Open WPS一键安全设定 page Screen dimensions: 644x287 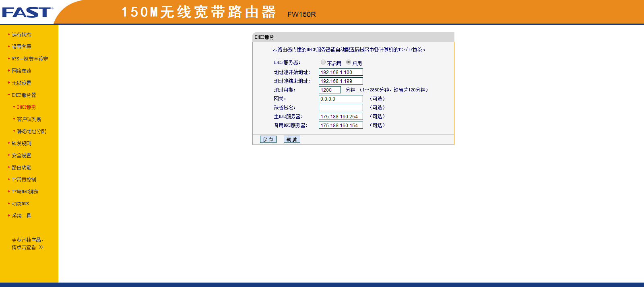pyautogui.click(x=30, y=59)
